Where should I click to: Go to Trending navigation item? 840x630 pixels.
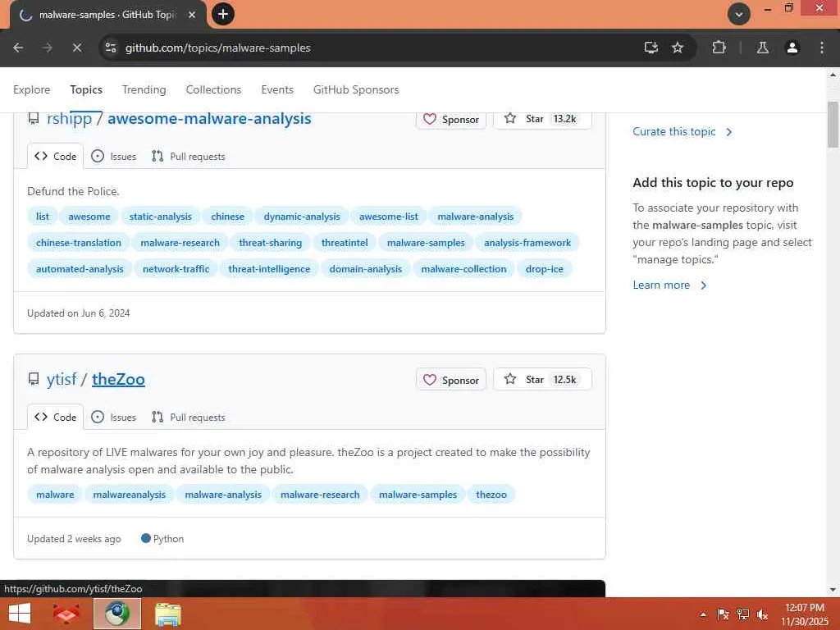click(x=144, y=89)
